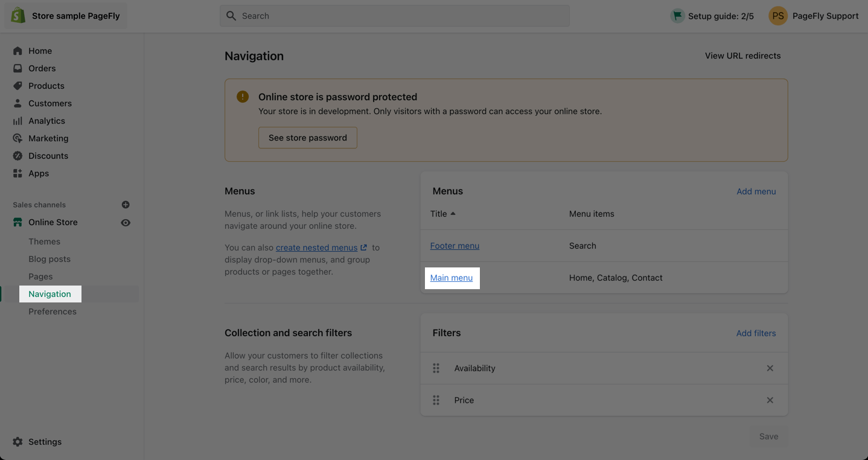
Task: Open Online Store sales channel
Action: coord(53,222)
